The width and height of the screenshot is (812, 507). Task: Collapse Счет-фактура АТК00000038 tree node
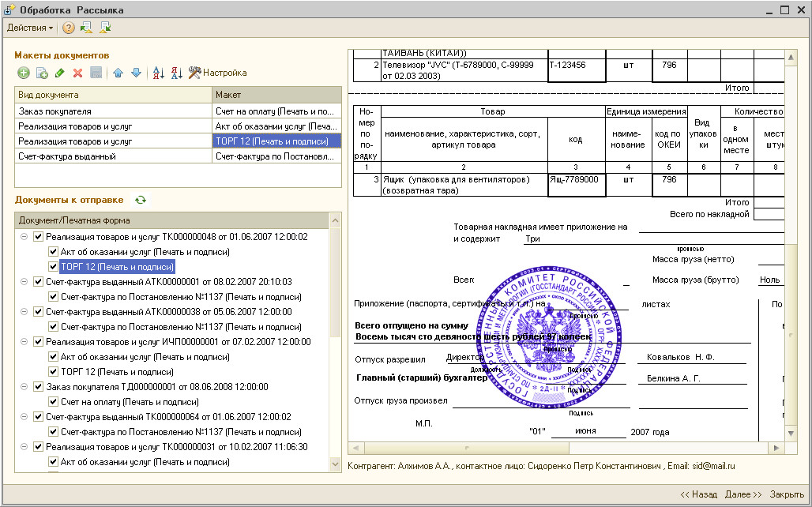coord(24,312)
